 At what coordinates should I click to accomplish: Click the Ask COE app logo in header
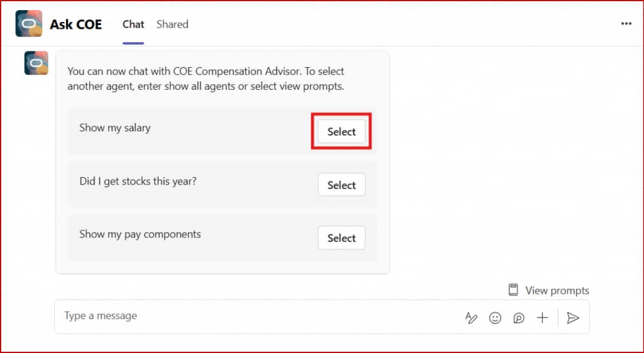click(29, 24)
